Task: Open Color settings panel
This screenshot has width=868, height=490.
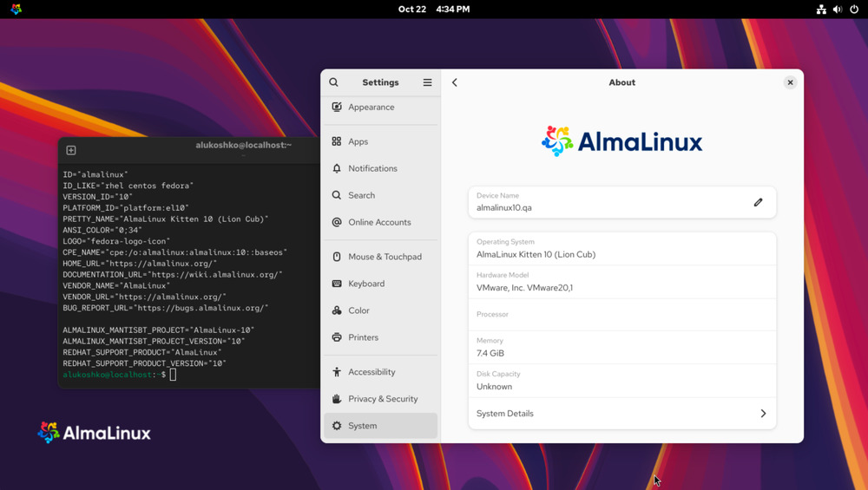Action: (x=358, y=310)
